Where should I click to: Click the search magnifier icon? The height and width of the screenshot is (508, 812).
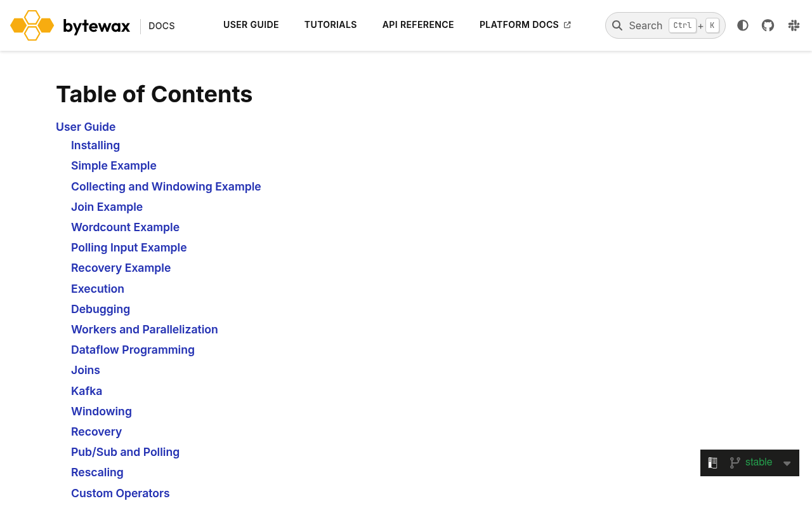coord(617,25)
